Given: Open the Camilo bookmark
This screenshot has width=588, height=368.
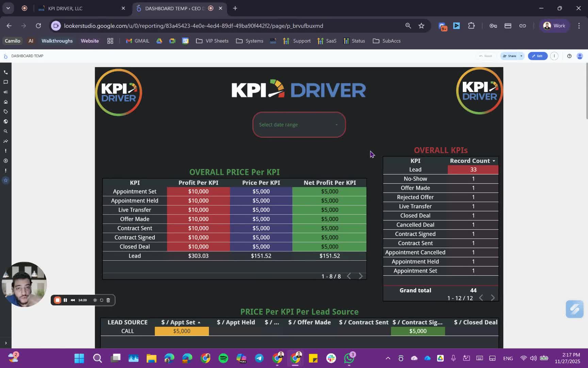Looking at the screenshot, I should point(13,41).
